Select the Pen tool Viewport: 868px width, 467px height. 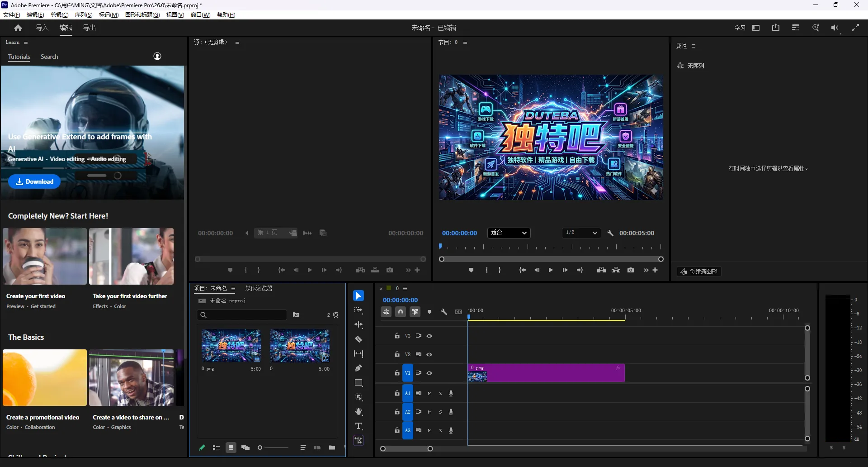359,368
